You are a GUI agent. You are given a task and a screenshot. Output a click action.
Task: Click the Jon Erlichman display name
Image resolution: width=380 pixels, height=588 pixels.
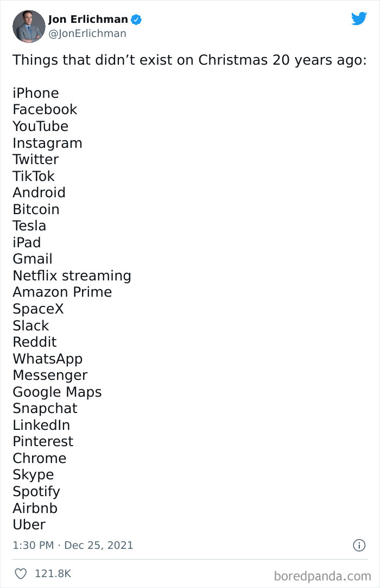click(x=88, y=20)
